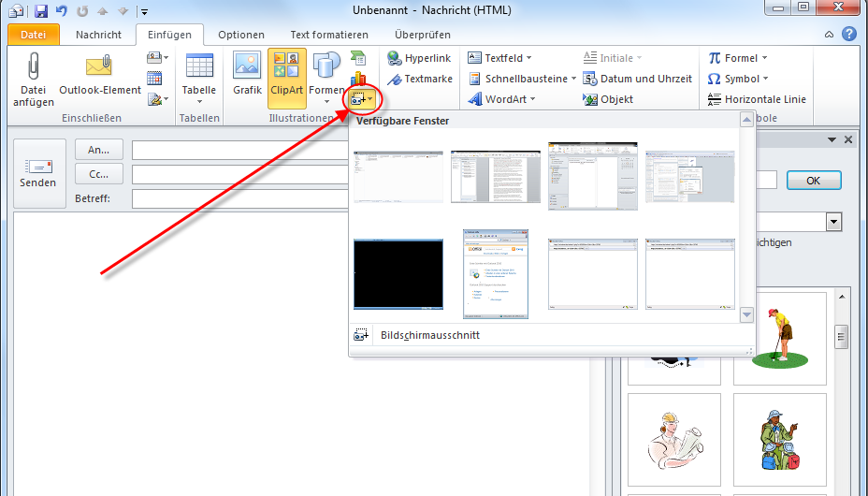Image resolution: width=868 pixels, height=496 pixels.
Task: Minimize the ribbon with the caret icon
Action: (829, 35)
